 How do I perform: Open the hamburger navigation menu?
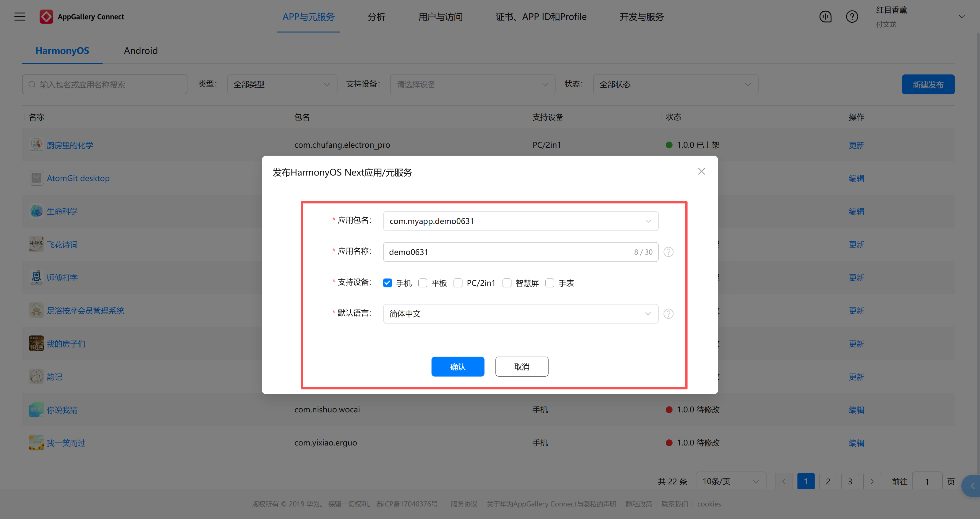tap(20, 17)
